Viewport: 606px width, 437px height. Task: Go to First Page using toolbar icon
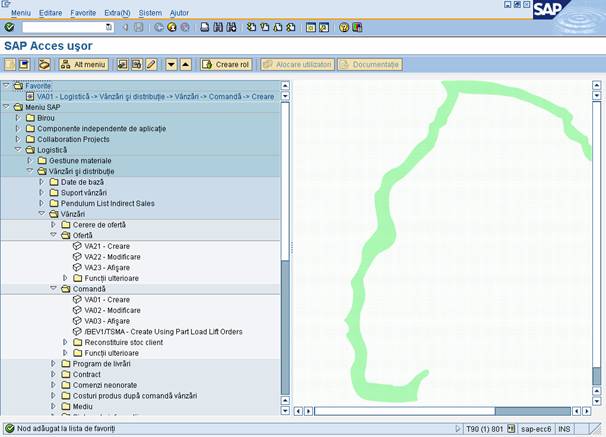(252, 27)
